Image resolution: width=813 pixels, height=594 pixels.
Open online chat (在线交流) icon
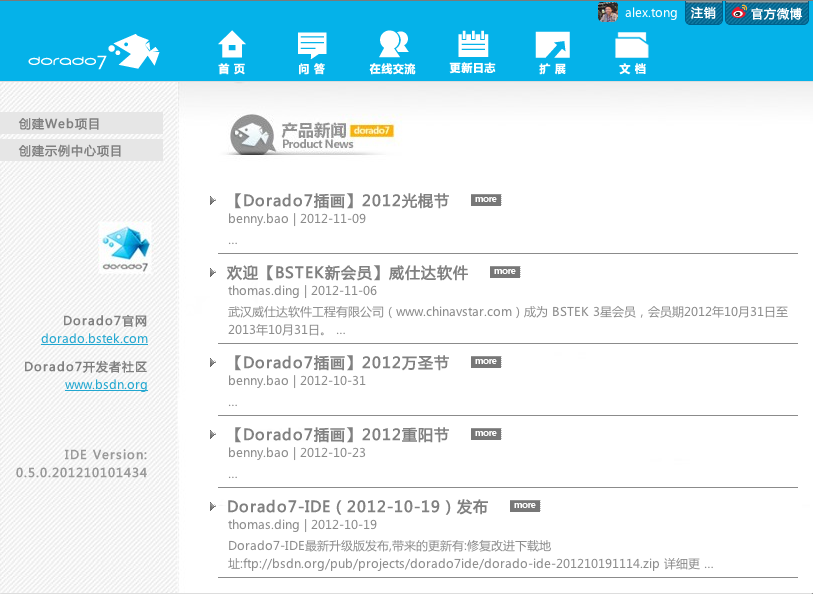[392, 45]
